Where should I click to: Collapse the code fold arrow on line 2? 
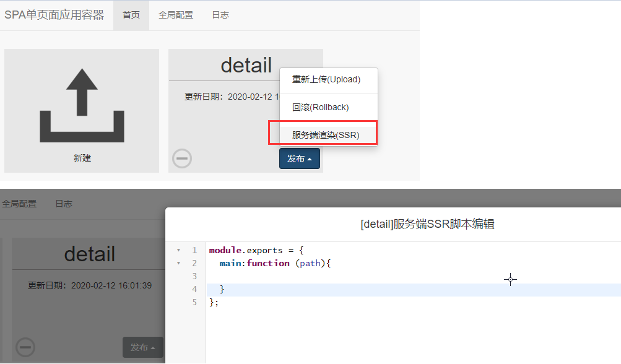(x=178, y=263)
